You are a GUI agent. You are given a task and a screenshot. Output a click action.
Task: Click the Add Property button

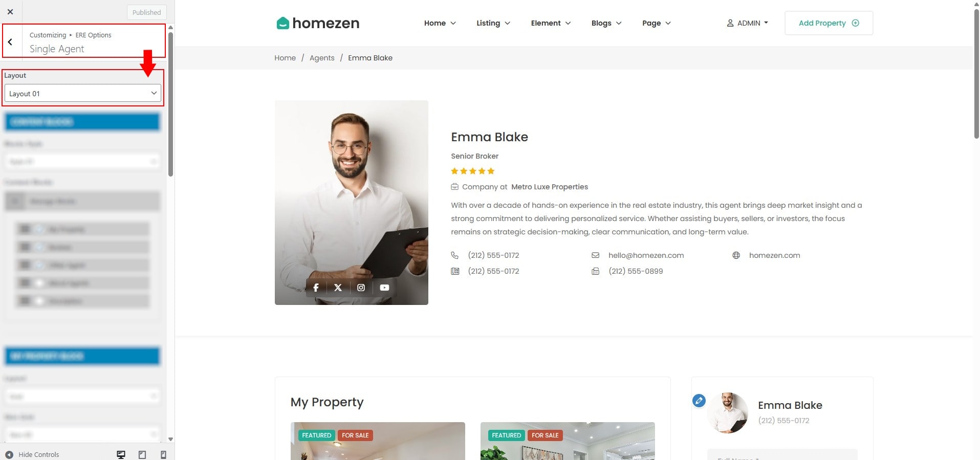tap(829, 23)
